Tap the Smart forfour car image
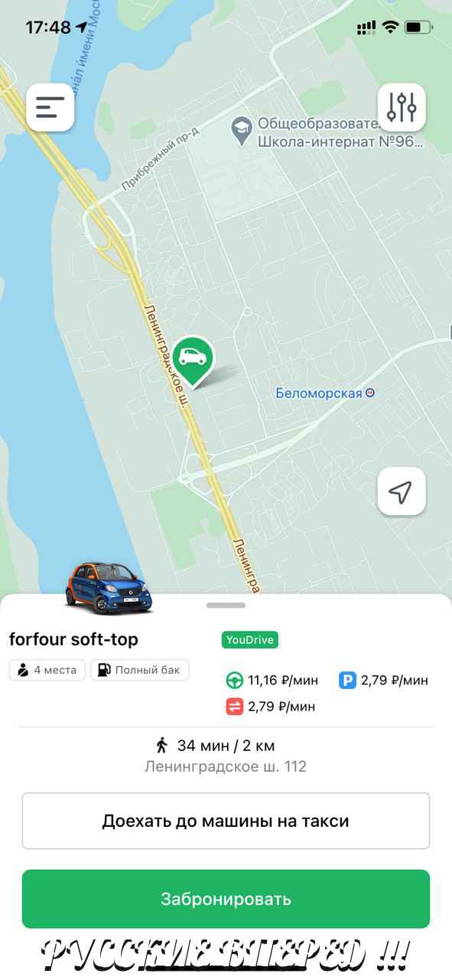The width and height of the screenshot is (452, 980). (110, 587)
